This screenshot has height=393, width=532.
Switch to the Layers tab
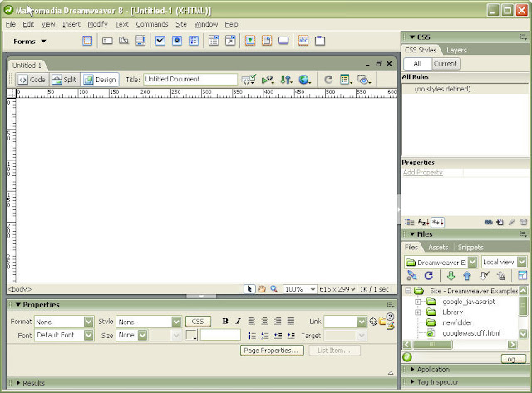tap(456, 50)
